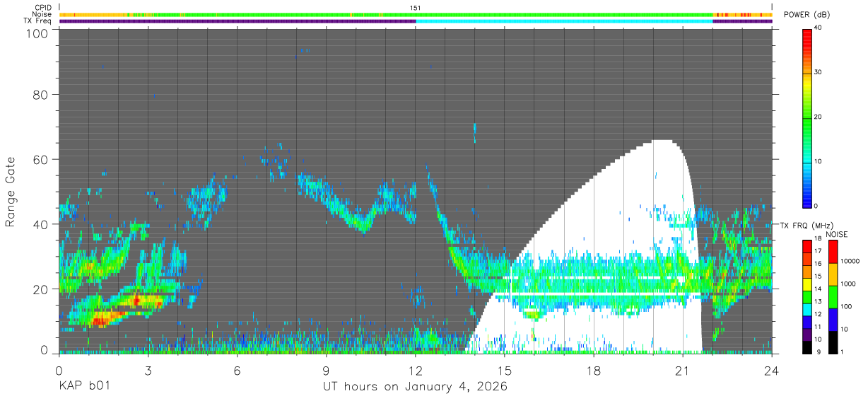Click the 21 tick on UT hours axis
The image size is (868, 401).
coord(682,370)
